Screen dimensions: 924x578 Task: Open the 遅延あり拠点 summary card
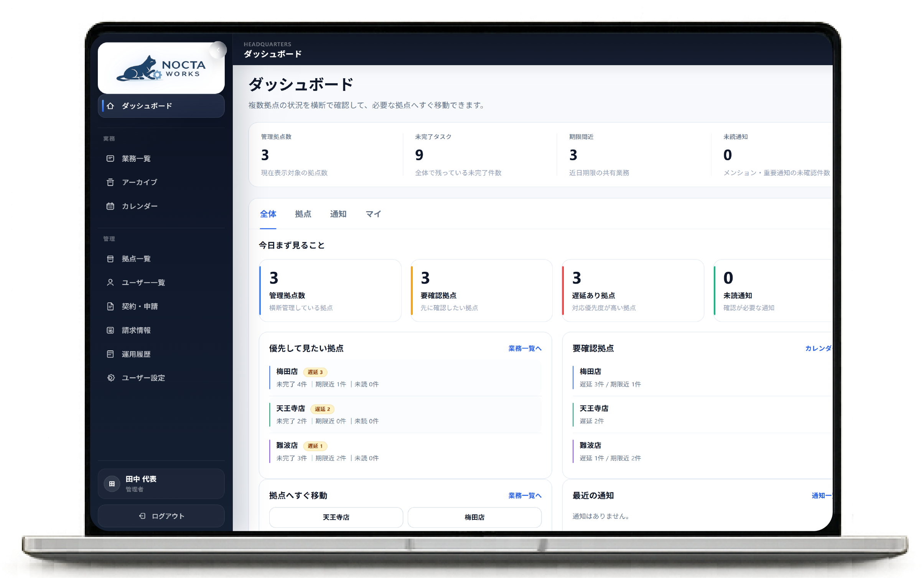[633, 291]
